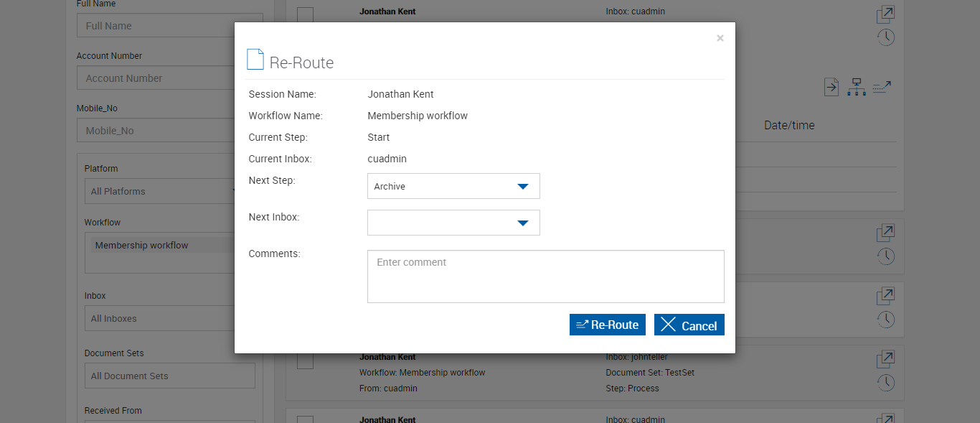Click the re-route arrow icon above Date/time
980x423 pixels.
click(882, 88)
